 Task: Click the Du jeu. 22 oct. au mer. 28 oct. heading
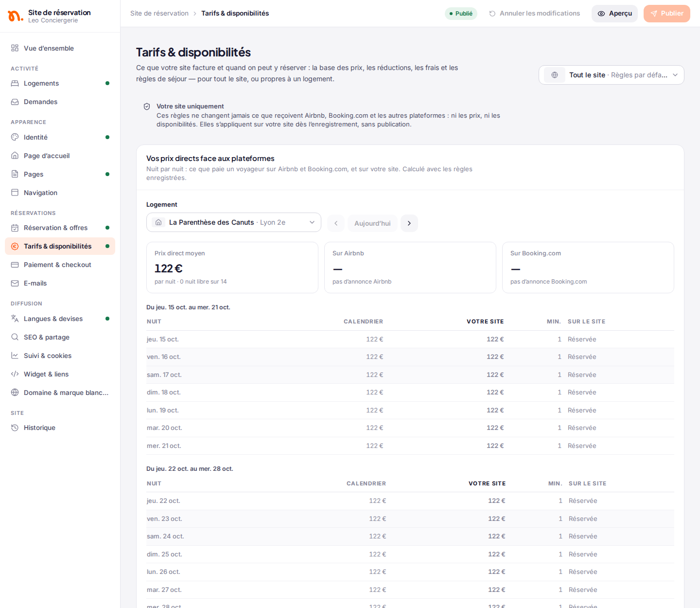point(190,469)
